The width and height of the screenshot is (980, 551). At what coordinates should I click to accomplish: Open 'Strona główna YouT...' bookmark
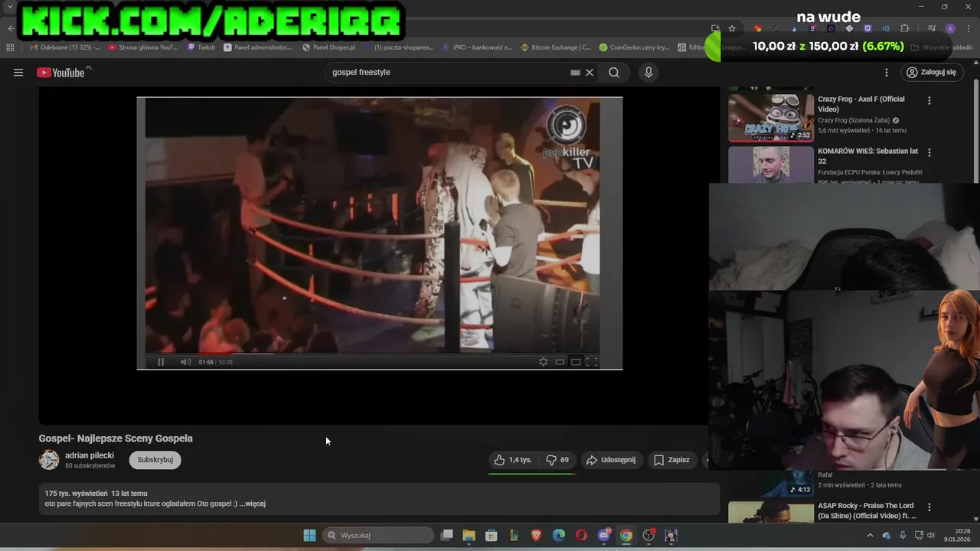(x=143, y=47)
